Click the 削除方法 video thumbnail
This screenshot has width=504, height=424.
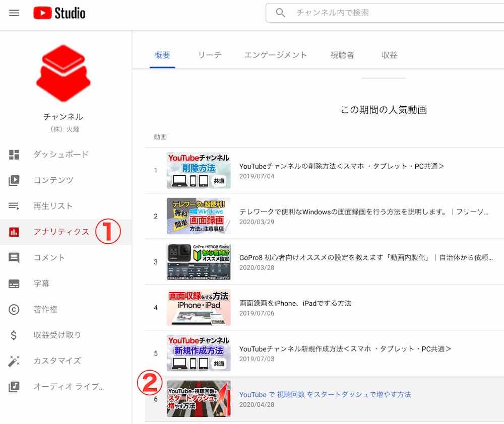199,170
